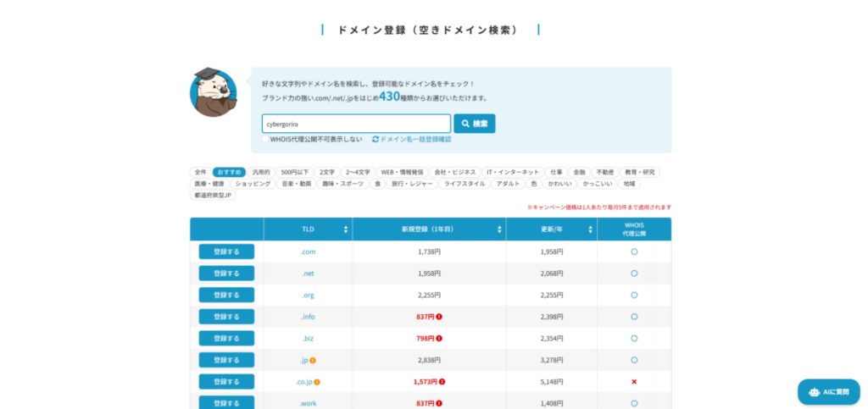Click the red alert icon beside 837円 for .info
This screenshot has height=409, width=868.
(x=442, y=317)
